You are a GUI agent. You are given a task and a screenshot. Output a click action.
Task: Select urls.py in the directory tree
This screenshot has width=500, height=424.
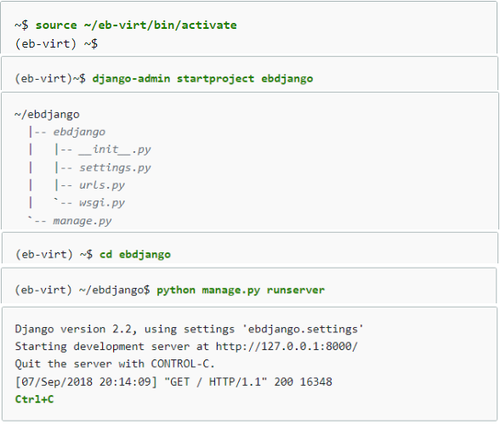click(x=102, y=185)
